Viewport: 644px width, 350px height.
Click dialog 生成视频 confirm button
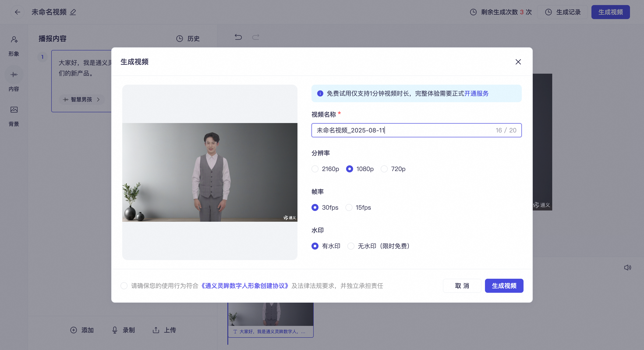tap(504, 286)
